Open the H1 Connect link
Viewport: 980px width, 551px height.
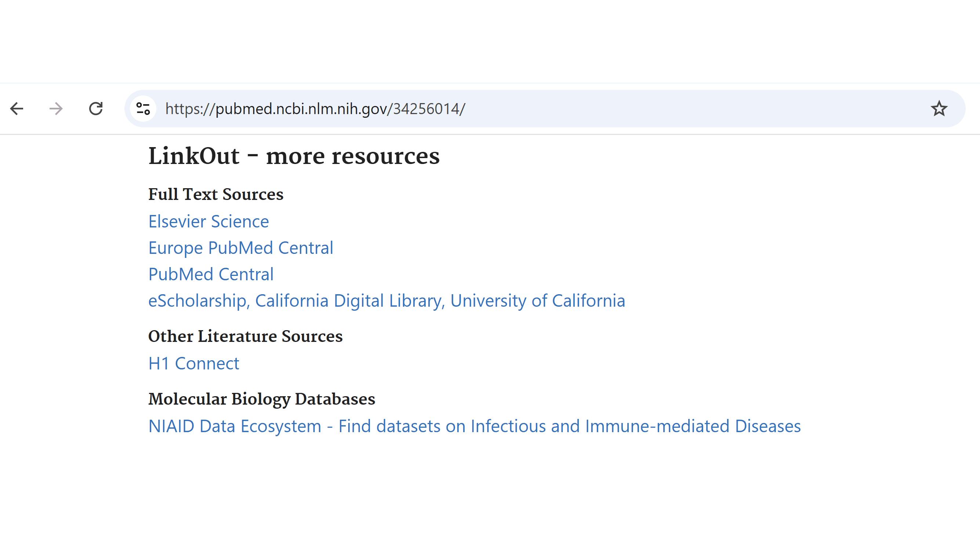coord(194,364)
